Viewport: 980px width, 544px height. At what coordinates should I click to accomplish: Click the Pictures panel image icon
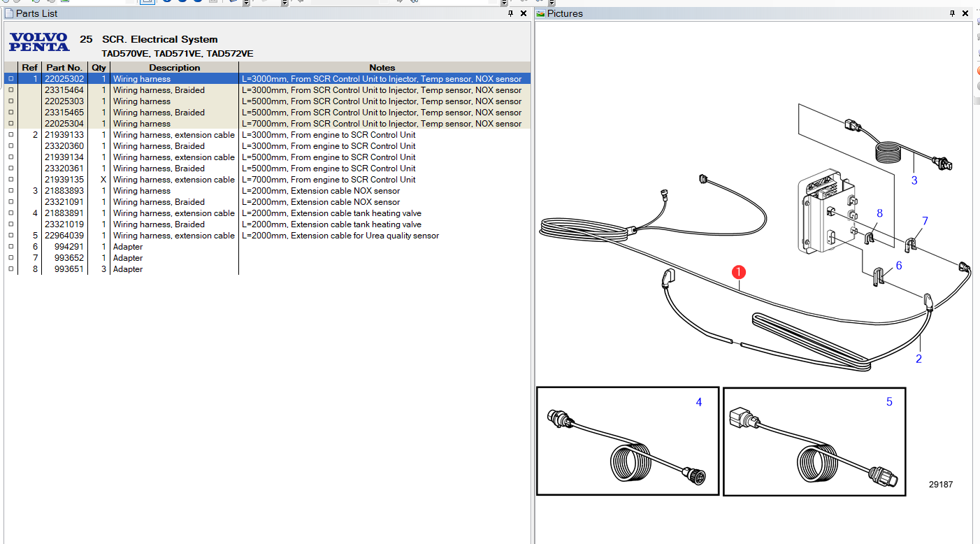(541, 13)
